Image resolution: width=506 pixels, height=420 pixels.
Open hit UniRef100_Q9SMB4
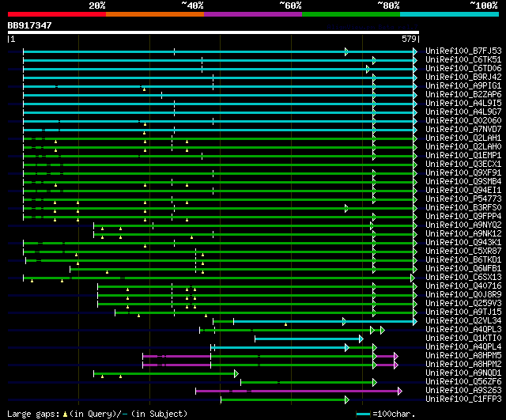click(463, 182)
